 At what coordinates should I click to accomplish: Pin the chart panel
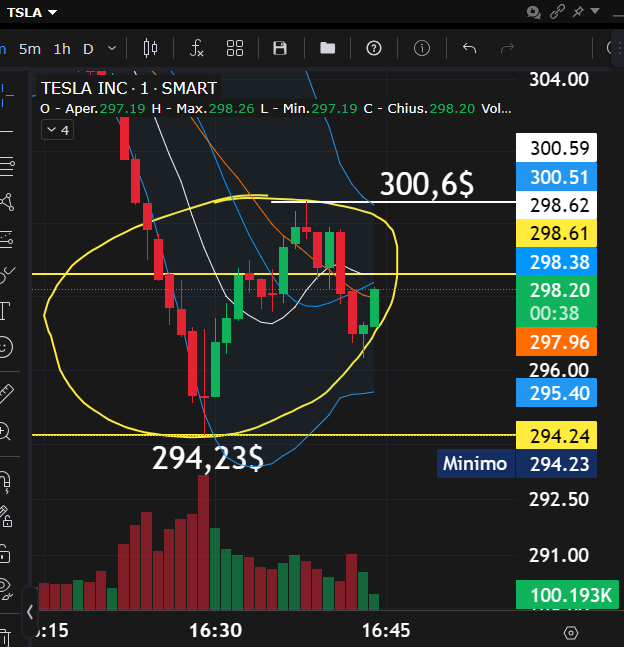[x=578, y=12]
